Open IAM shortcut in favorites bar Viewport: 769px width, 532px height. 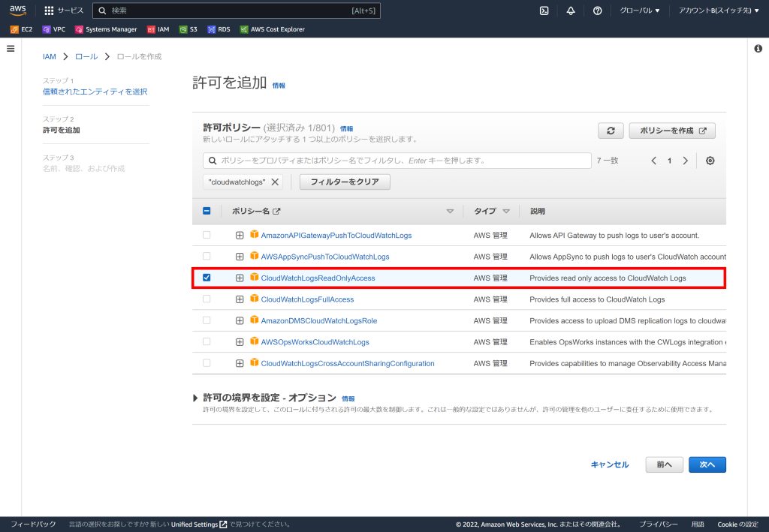click(158, 29)
